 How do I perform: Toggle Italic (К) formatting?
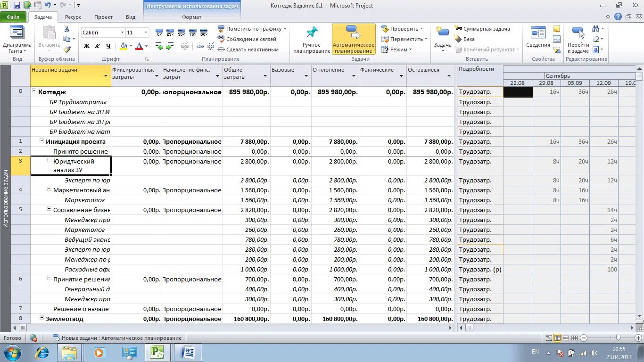(98, 46)
